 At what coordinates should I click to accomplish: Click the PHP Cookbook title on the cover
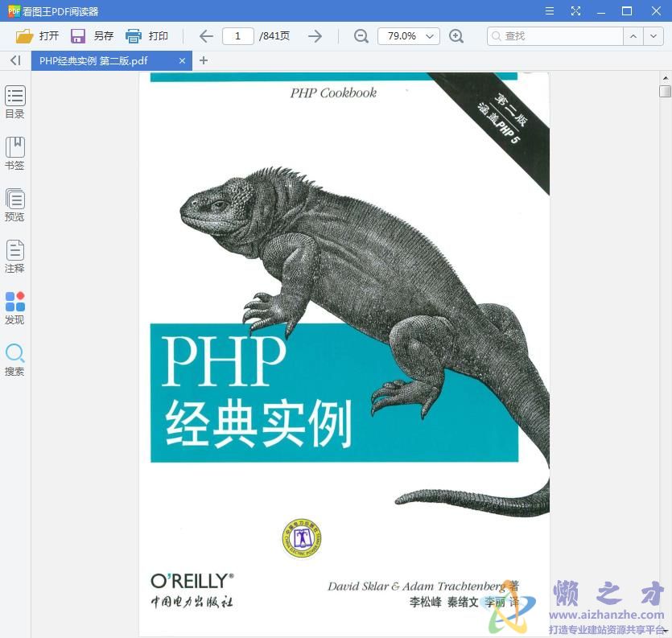click(x=333, y=93)
